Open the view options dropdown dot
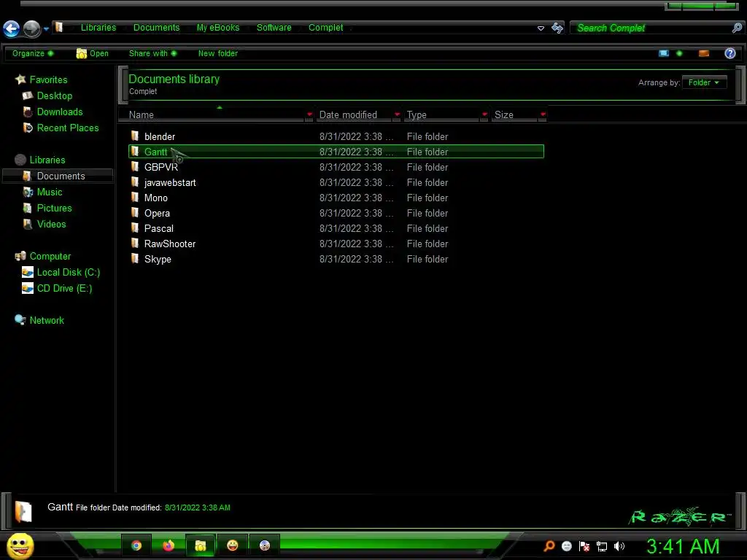This screenshot has height=560, width=747. coord(679,53)
